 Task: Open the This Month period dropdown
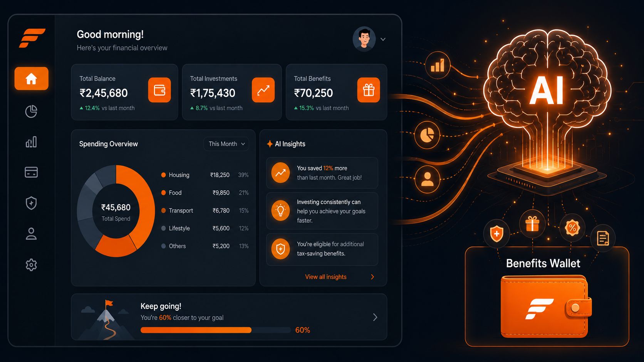click(x=226, y=144)
